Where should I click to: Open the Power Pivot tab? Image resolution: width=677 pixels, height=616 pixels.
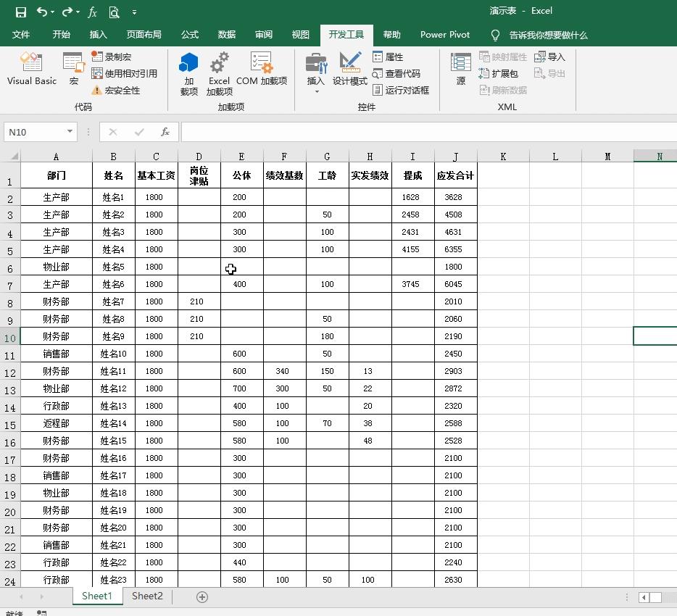444,35
